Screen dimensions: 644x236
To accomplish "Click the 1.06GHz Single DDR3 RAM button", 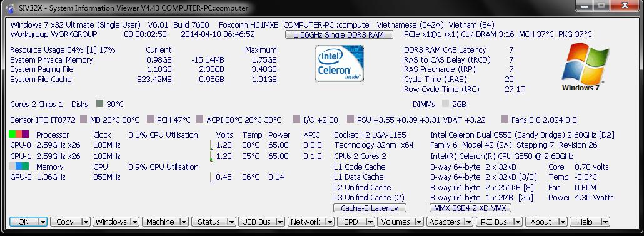I will pyautogui.click(x=339, y=34).
